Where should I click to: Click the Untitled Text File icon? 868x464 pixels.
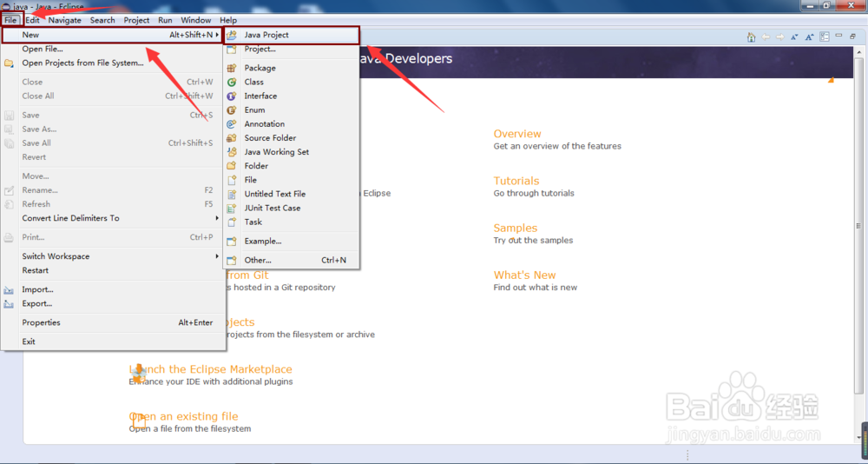pos(232,194)
